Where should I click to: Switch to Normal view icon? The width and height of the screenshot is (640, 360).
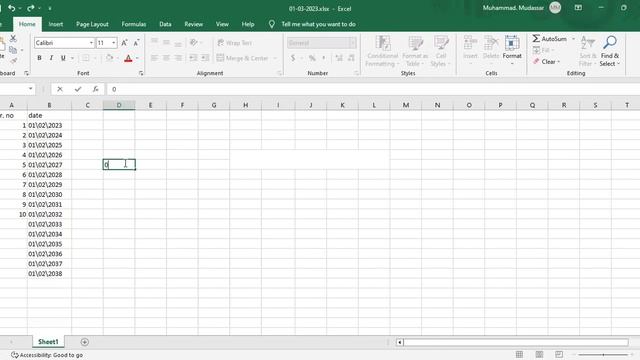tap(519, 354)
